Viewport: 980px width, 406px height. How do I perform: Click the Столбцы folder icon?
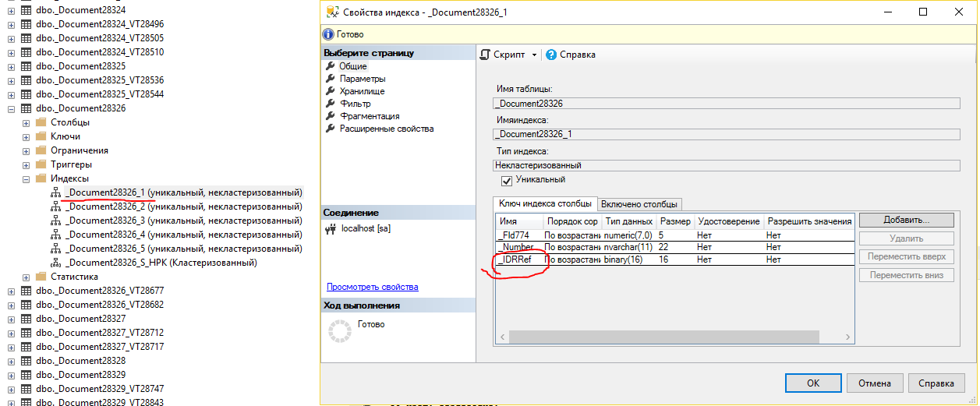[x=41, y=122]
